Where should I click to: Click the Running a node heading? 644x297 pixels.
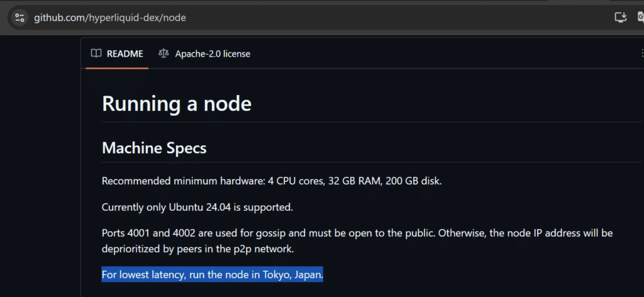(x=177, y=103)
